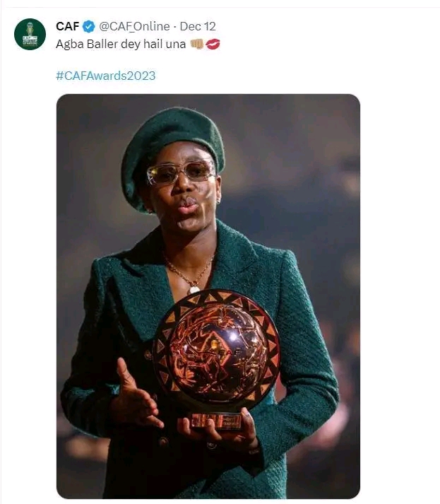Click the red lips emoji
This screenshot has width=440, height=504.
[213, 44]
